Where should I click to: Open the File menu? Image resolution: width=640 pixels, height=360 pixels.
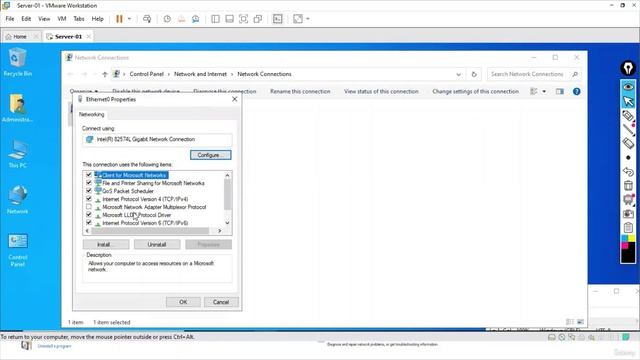(10, 19)
